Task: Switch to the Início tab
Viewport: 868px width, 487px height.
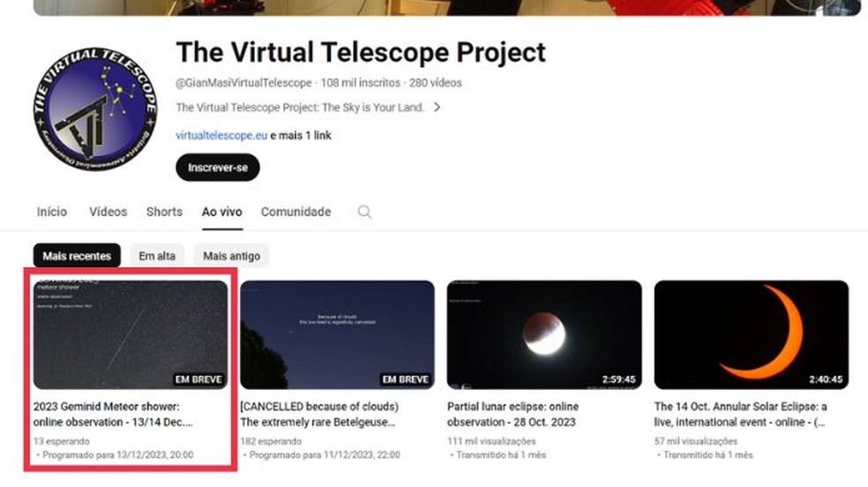Action: [51, 212]
